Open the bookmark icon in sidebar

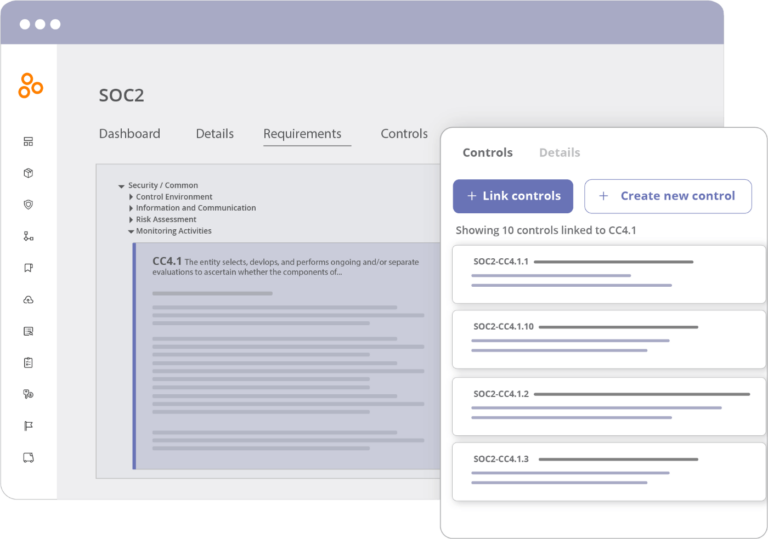(x=28, y=268)
